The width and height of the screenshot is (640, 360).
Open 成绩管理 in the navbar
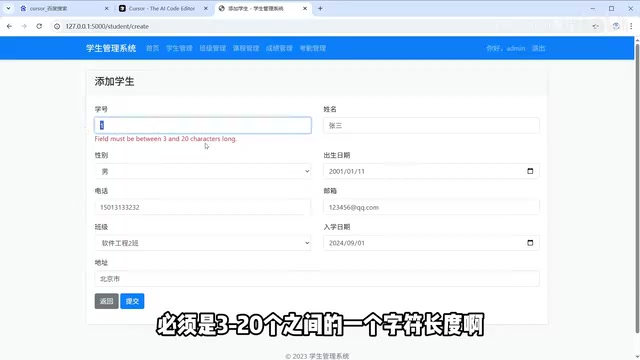(x=279, y=48)
